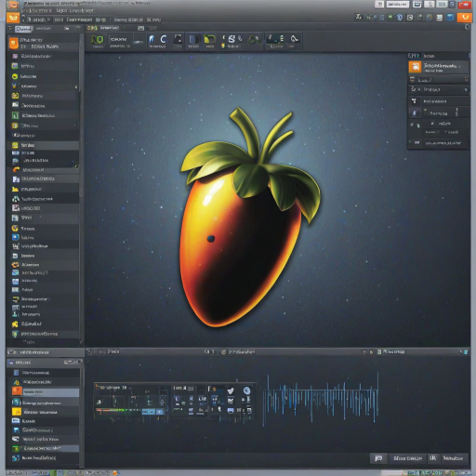Select the blue pen-shaped tool in the toolbar
The height and width of the screenshot is (476, 476).
point(152,39)
